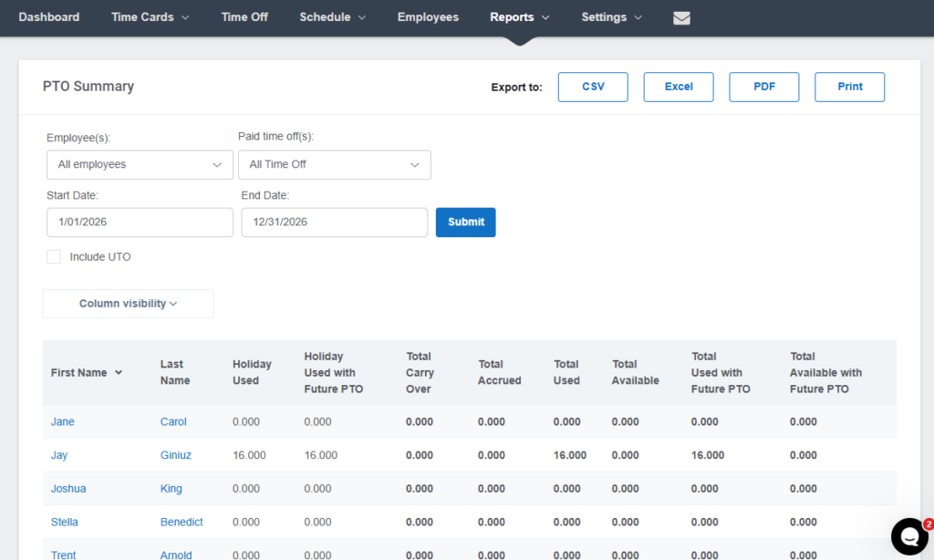Print the PTO Summary report

[x=849, y=87]
